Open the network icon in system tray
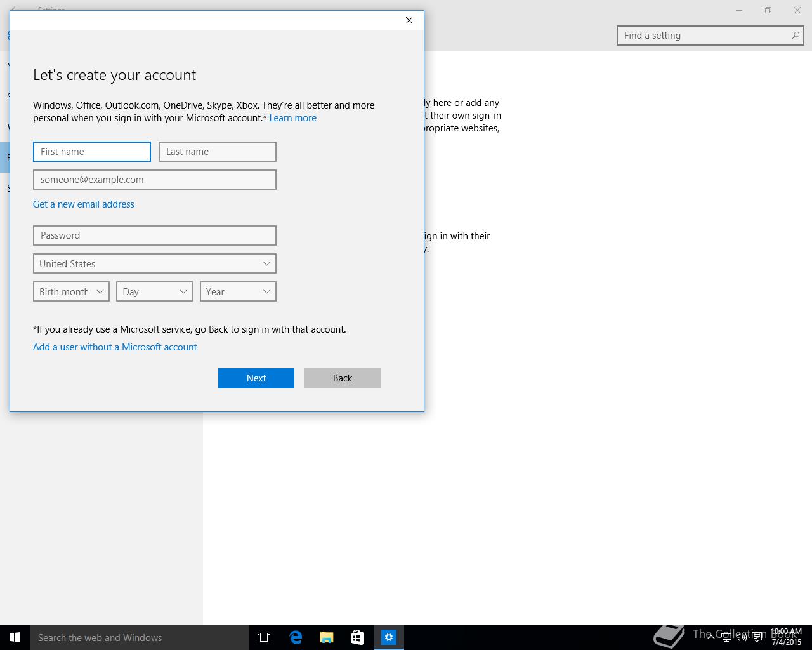812x650 pixels. click(726, 637)
